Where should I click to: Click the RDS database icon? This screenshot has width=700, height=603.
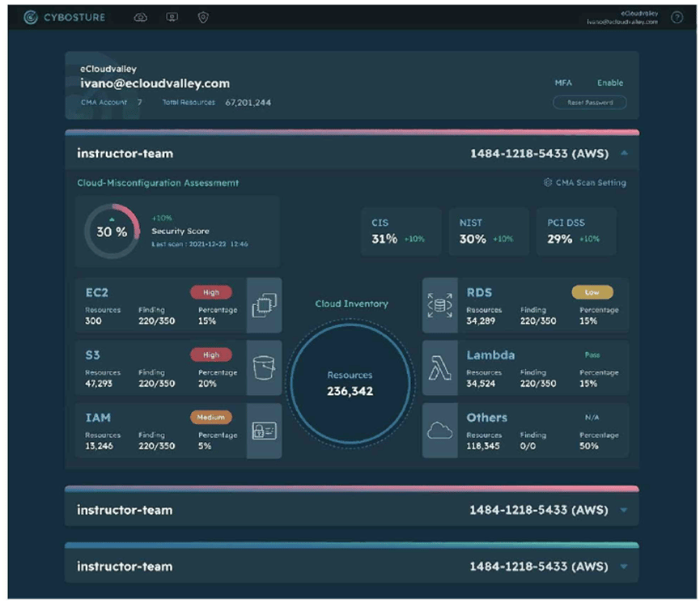click(x=440, y=305)
